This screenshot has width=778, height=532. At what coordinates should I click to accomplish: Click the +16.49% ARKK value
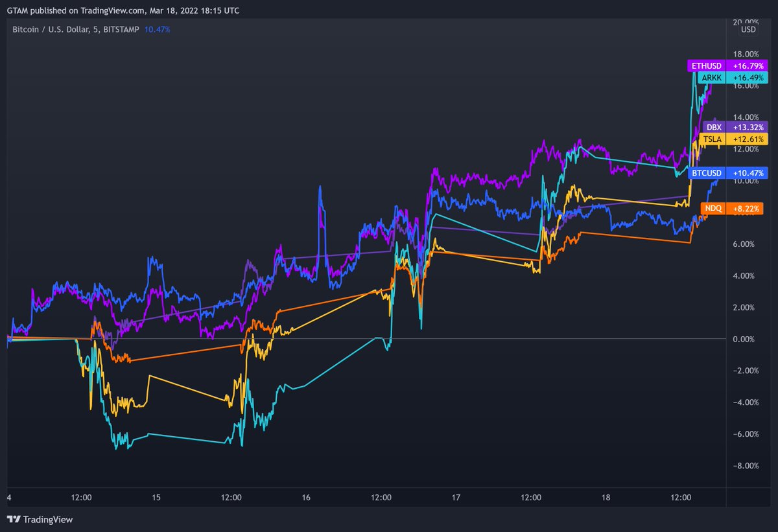748,77
